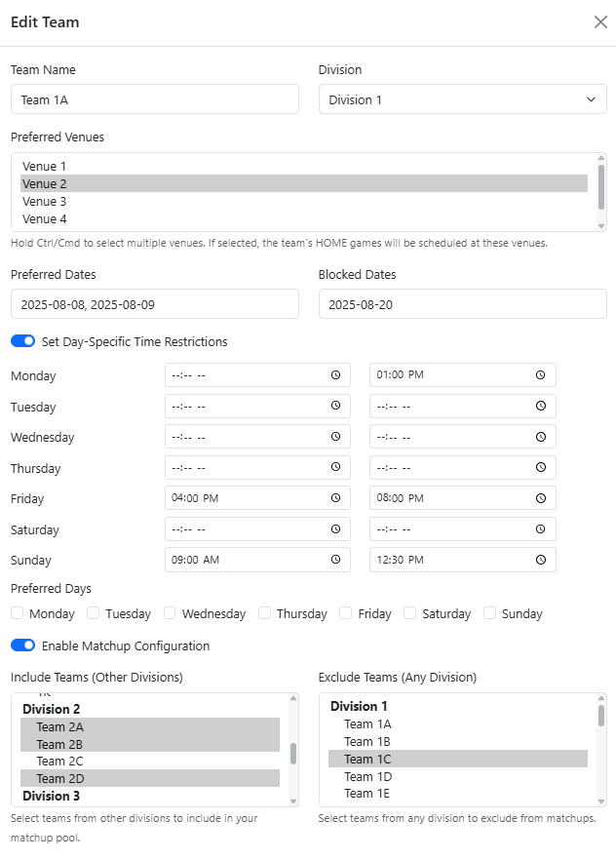Open time picker for Wednesday start time
This screenshot has height=860, width=616.
(335, 437)
